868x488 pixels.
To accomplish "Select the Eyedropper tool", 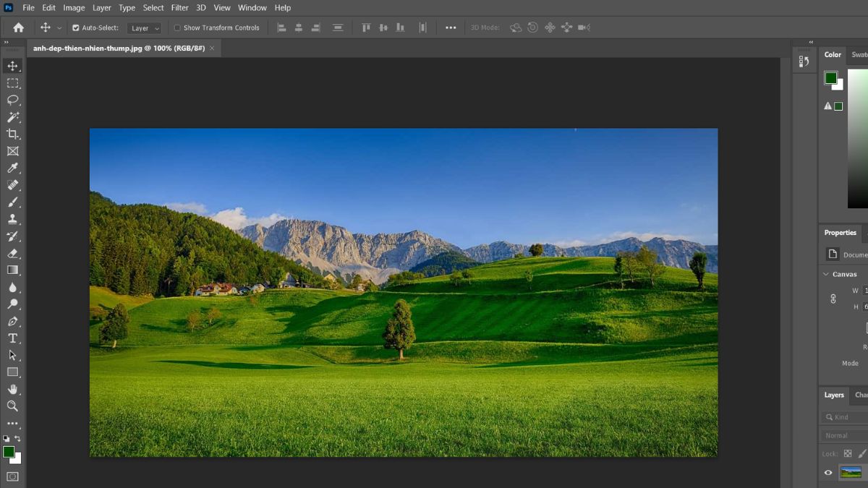I will tap(12, 168).
